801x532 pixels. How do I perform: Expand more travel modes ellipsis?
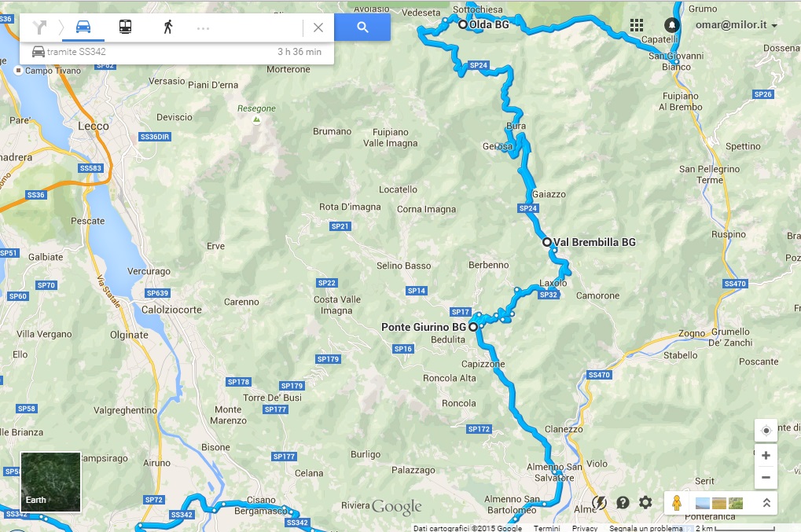click(204, 28)
